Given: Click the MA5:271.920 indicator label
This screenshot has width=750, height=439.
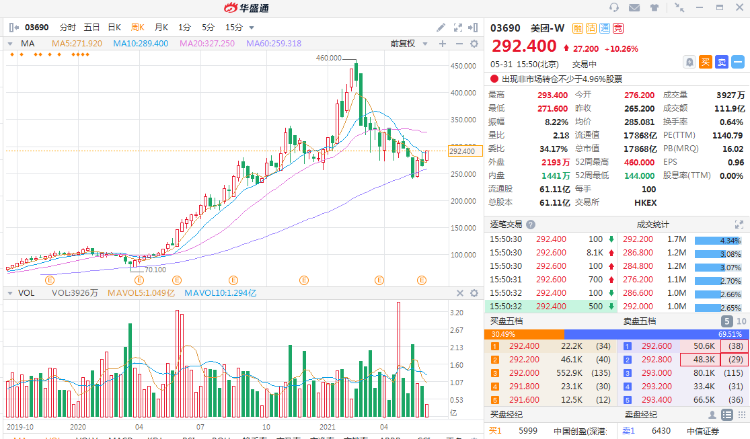Looking at the screenshot, I should click(x=77, y=44).
